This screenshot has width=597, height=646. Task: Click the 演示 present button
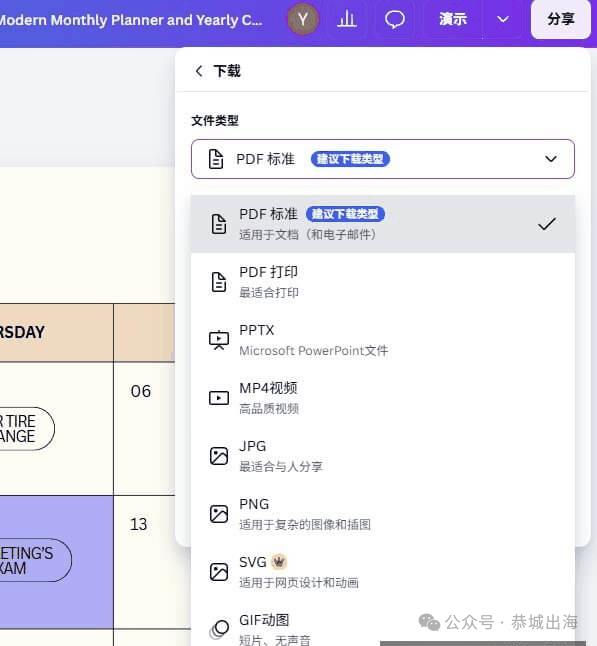click(x=453, y=19)
